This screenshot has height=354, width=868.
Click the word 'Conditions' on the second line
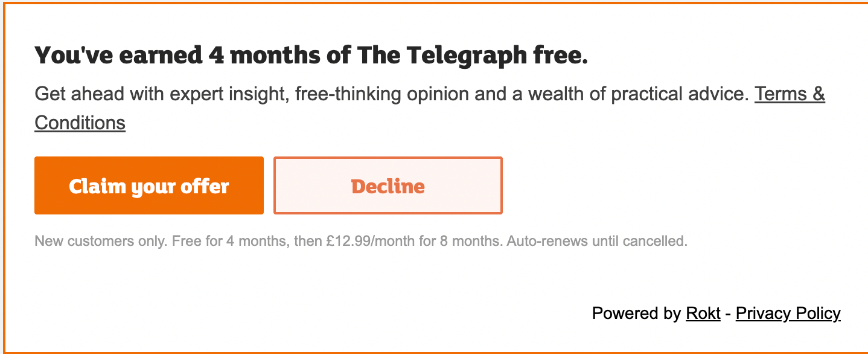(80, 123)
